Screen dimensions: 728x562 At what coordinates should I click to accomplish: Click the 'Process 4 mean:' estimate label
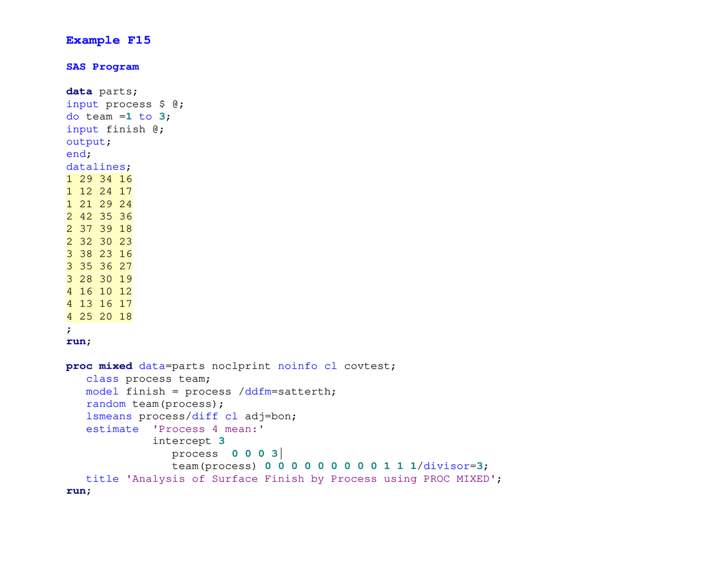click(208, 430)
